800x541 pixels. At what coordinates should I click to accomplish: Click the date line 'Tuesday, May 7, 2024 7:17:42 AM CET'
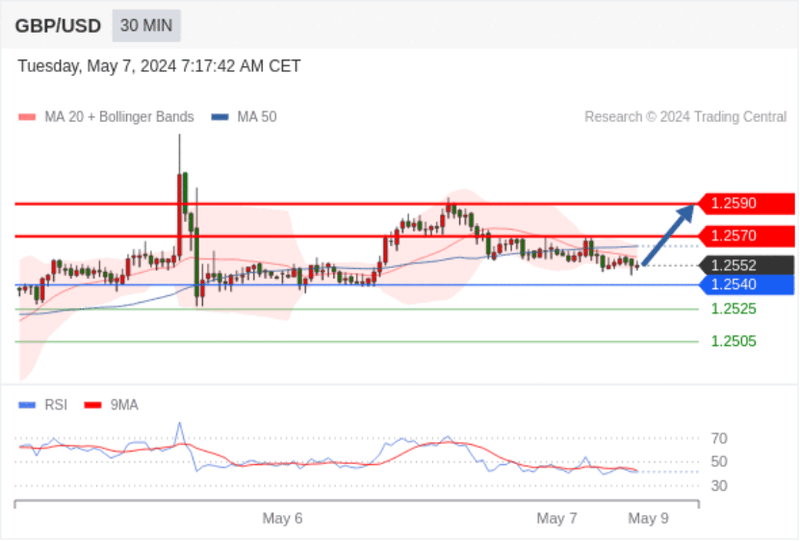[159, 66]
